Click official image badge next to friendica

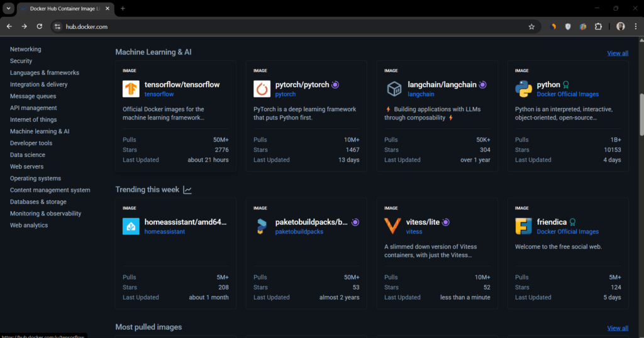[572, 222]
